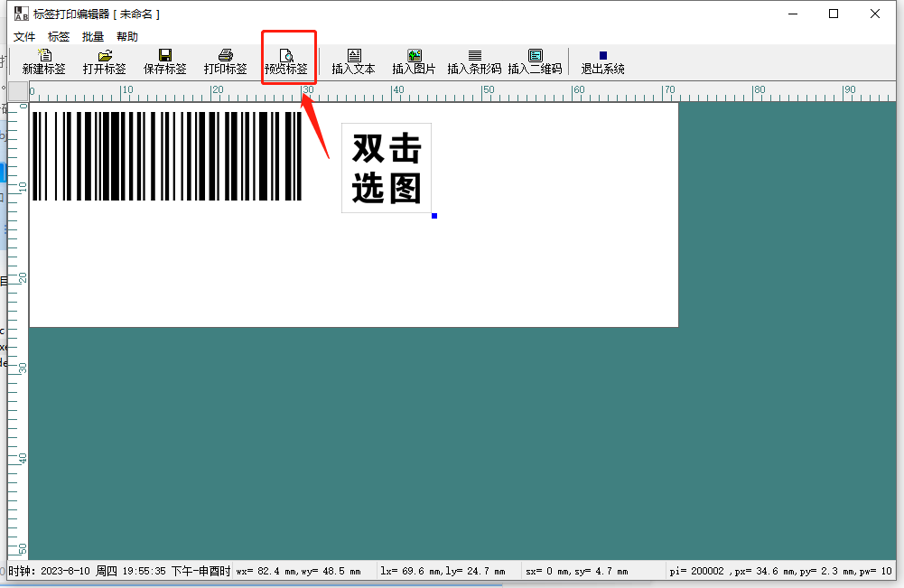Open the 帮助 menu
This screenshot has width=904, height=588.
point(127,37)
